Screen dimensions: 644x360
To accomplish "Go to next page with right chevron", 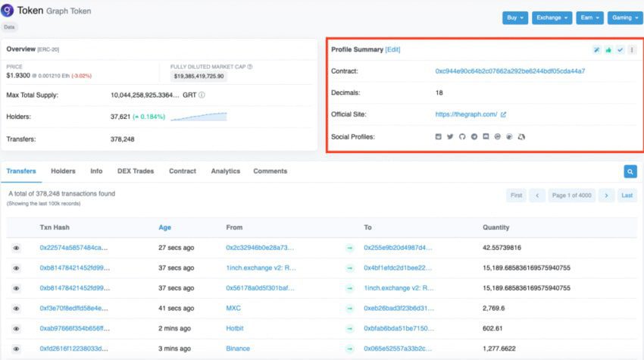I will [606, 196].
